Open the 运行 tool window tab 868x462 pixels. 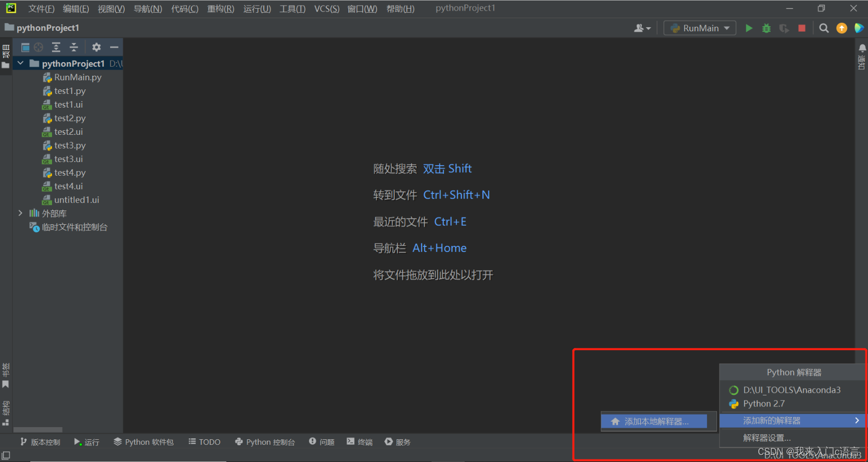87,442
